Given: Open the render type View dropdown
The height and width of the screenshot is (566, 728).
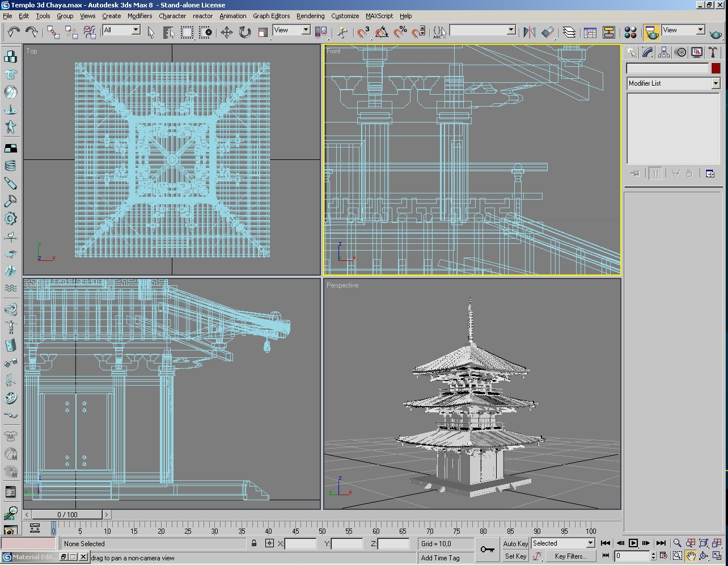Looking at the screenshot, I should tap(683, 30).
